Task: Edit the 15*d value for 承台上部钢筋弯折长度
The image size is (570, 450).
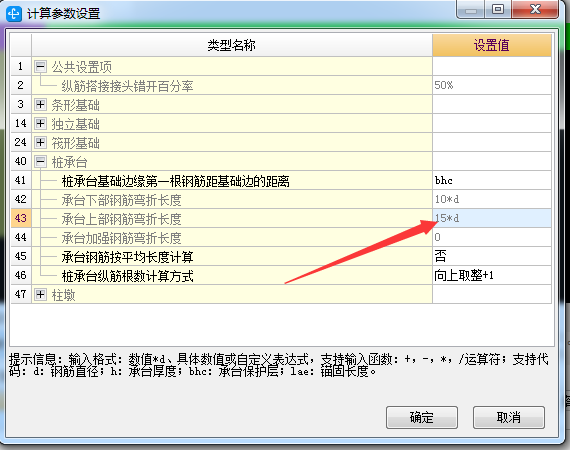Action: tap(491, 218)
